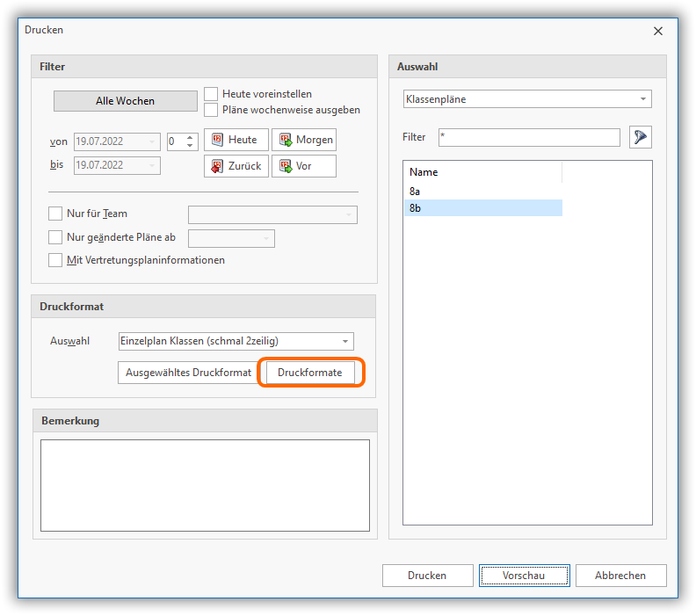Open the Klassenpläne dropdown list
The width and height of the screenshot is (696, 616).
[643, 99]
